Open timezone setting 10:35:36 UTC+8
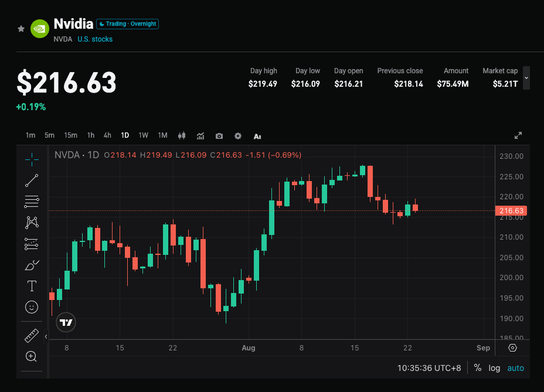The height and width of the screenshot is (392, 544). pyautogui.click(x=429, y=368)
